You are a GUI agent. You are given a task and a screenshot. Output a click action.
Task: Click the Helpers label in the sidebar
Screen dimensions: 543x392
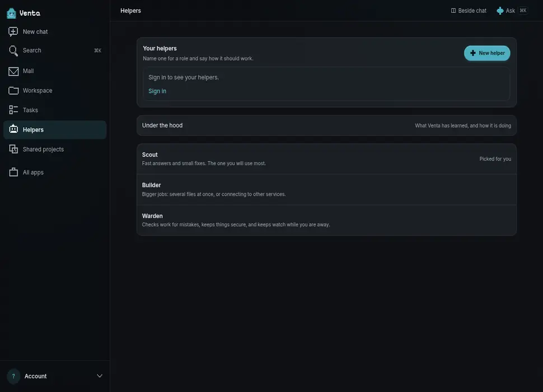[33, 129]
